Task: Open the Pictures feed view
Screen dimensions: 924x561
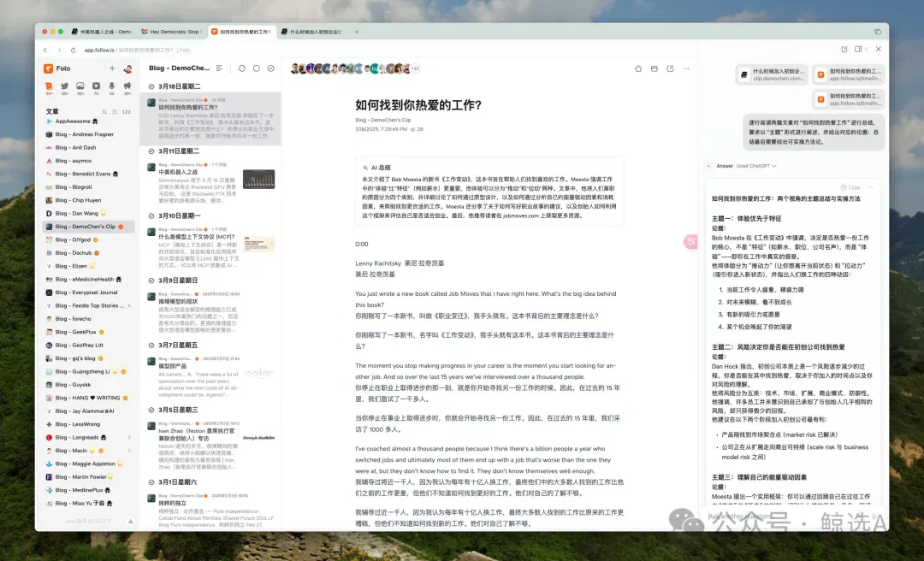Action: (80, 86)
